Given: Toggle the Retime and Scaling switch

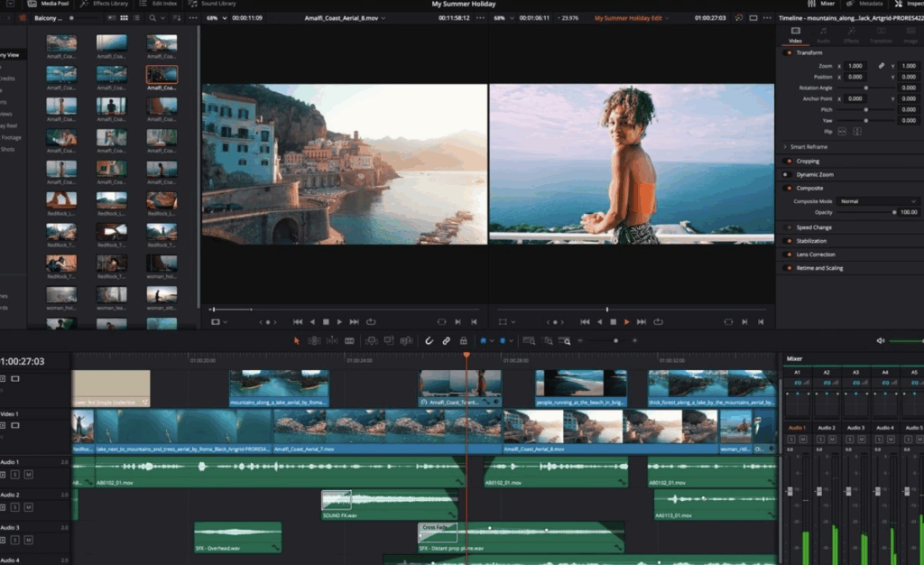Looking at the screenshot, I should (x=789, y=268).
